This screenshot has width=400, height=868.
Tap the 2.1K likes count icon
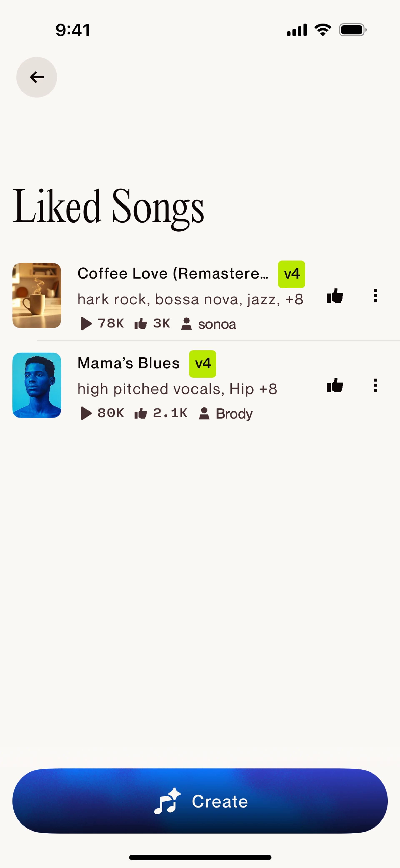(140, 413)
